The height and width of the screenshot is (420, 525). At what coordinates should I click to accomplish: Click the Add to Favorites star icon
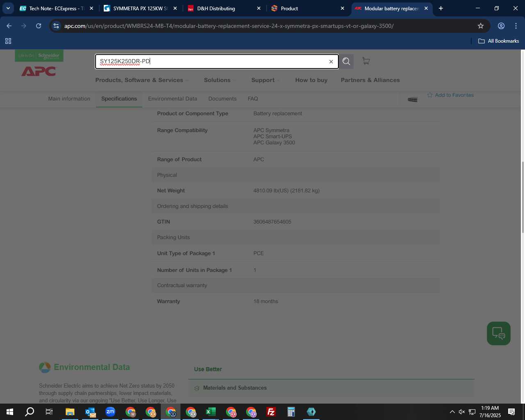(x=430, y=95)
